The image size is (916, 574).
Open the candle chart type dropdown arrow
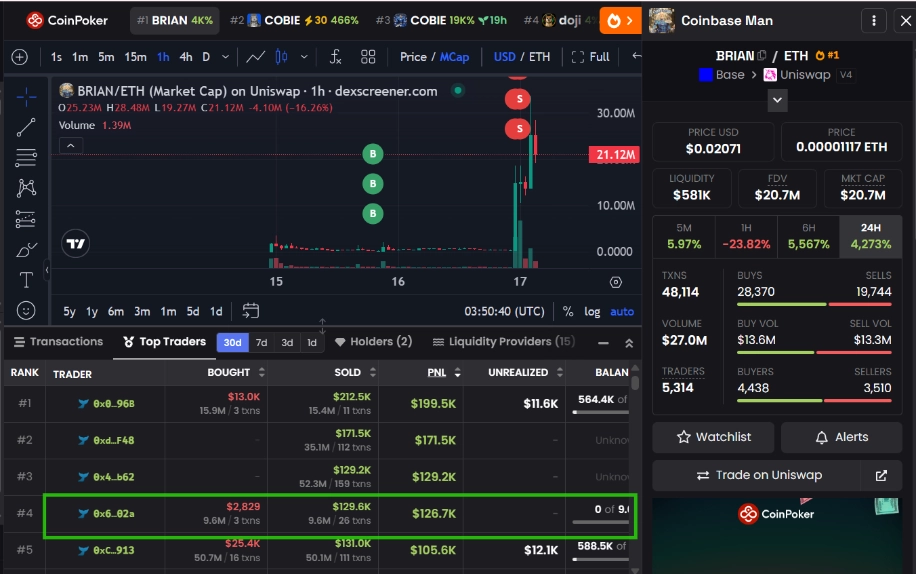304,57
